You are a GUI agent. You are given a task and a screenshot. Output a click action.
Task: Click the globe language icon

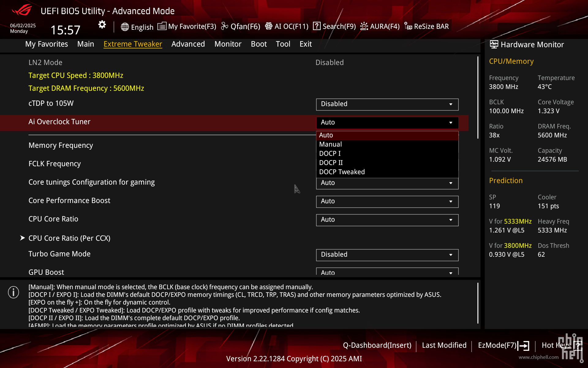coord(125,27)
